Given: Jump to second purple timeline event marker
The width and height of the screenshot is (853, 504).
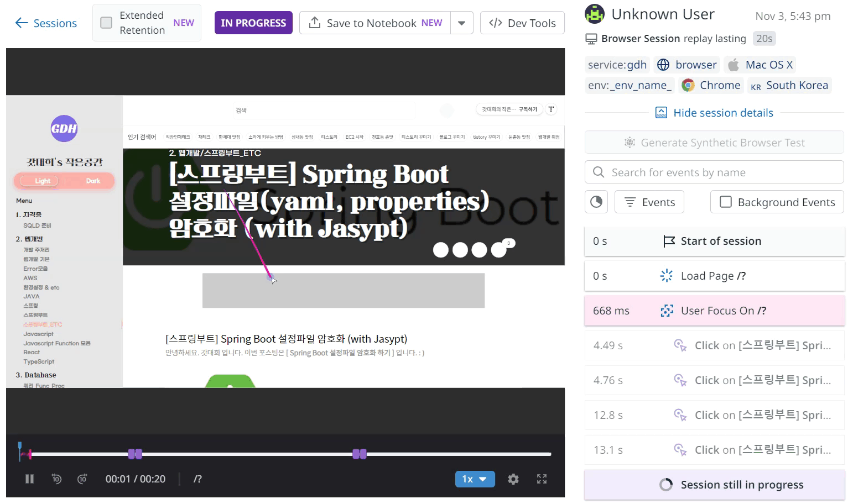Looking at the screenshot, I should [360, 454].
